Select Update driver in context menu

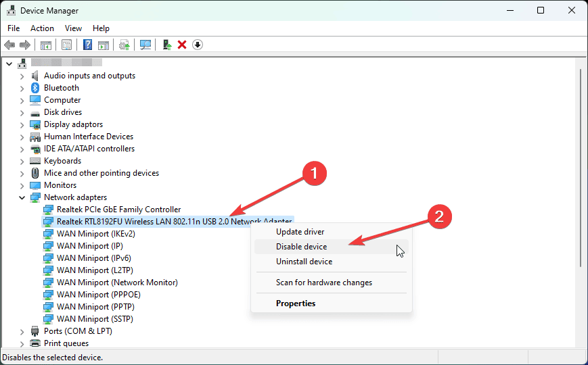[300, 232]
